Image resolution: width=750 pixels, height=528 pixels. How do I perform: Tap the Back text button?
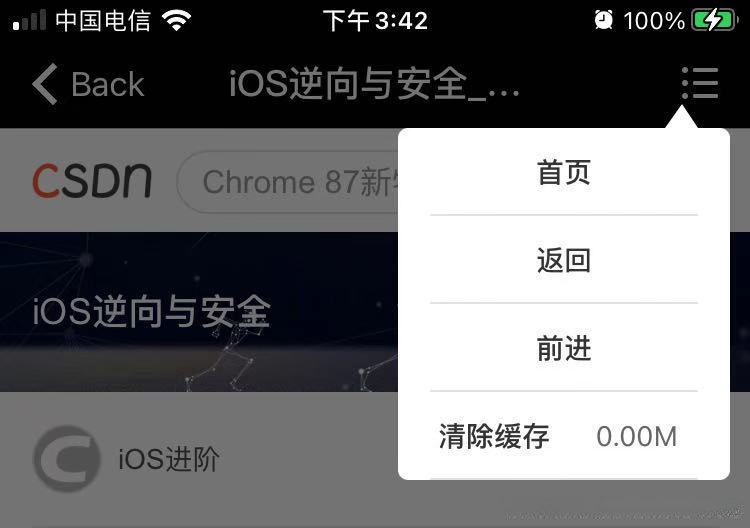click(x=108, y=84)
